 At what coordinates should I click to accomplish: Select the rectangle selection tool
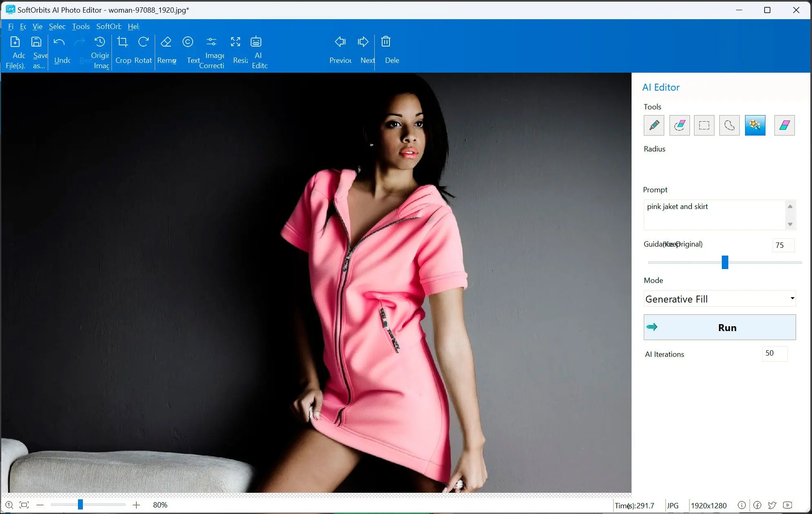point(704,125)
